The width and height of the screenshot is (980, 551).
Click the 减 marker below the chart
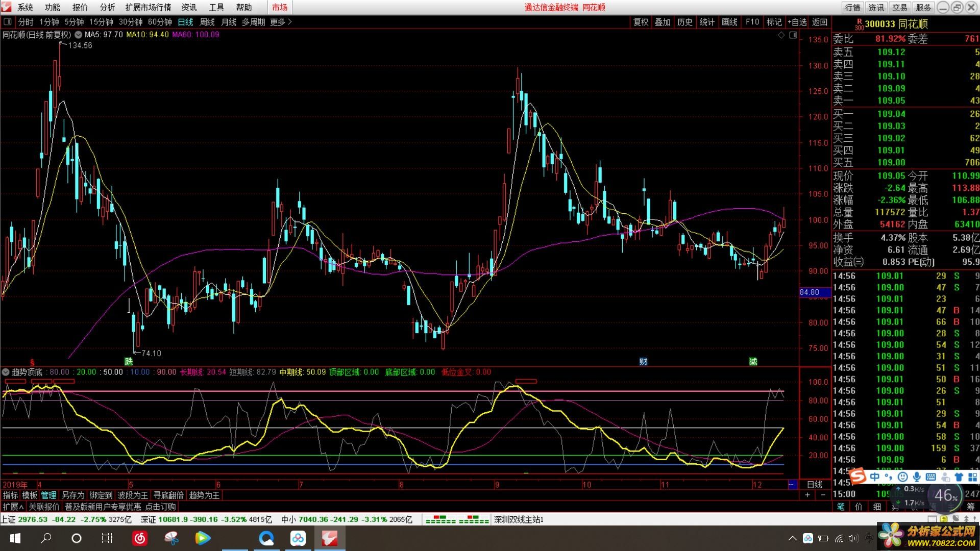[x=753, y=361]
